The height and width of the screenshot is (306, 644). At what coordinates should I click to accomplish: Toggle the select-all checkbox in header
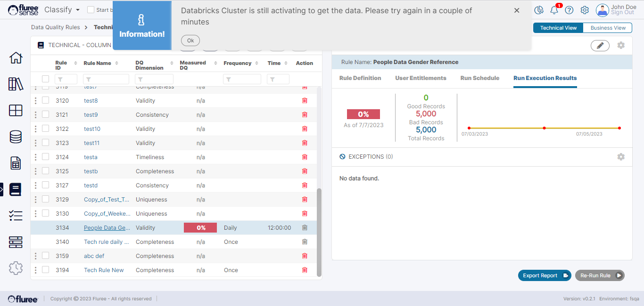46,79
